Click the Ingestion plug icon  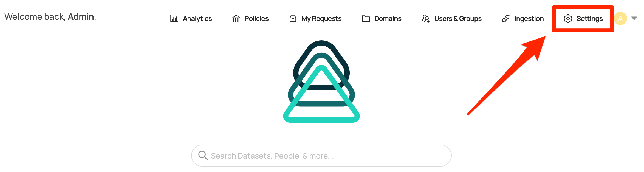(x=505, y=19)
